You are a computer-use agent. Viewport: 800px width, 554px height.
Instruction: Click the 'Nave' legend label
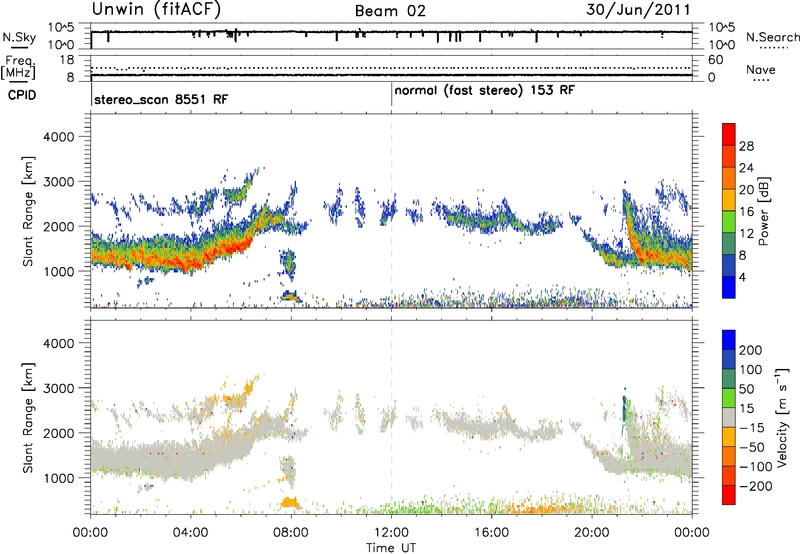[x=761, y=70]
